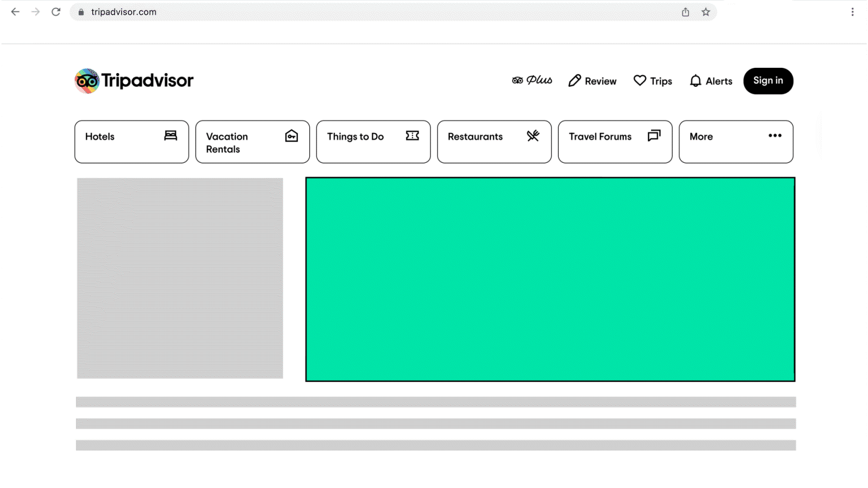
Task: Click the house key icon on Vacation Rentals
Action: 292,136
